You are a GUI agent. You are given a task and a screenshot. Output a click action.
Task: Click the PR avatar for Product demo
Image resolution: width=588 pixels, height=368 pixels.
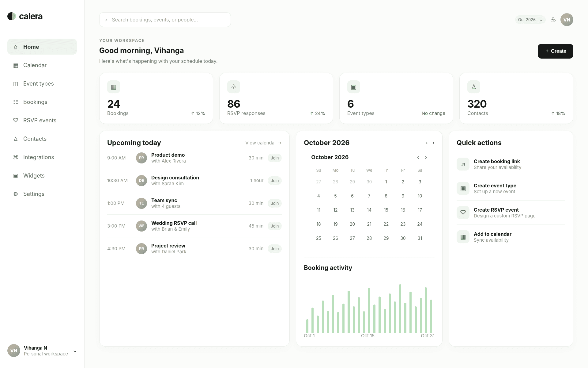coord(141,158)
